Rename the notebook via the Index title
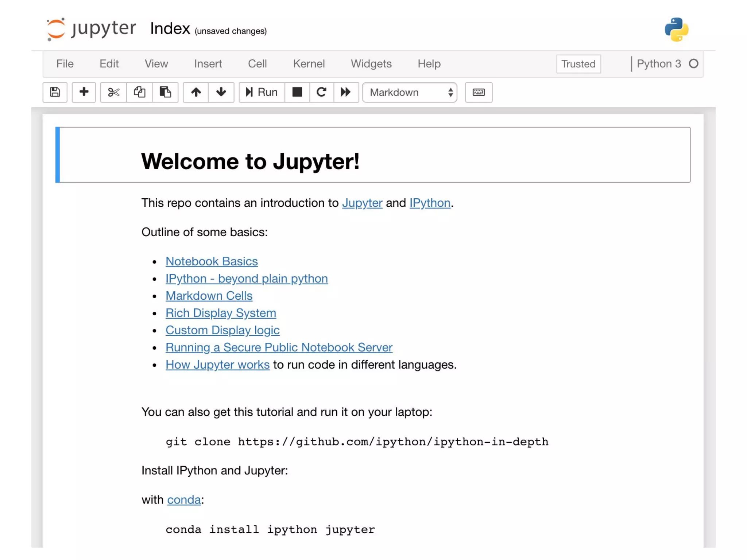The height and width of the screenshot is (560, 747). (170, 29)
